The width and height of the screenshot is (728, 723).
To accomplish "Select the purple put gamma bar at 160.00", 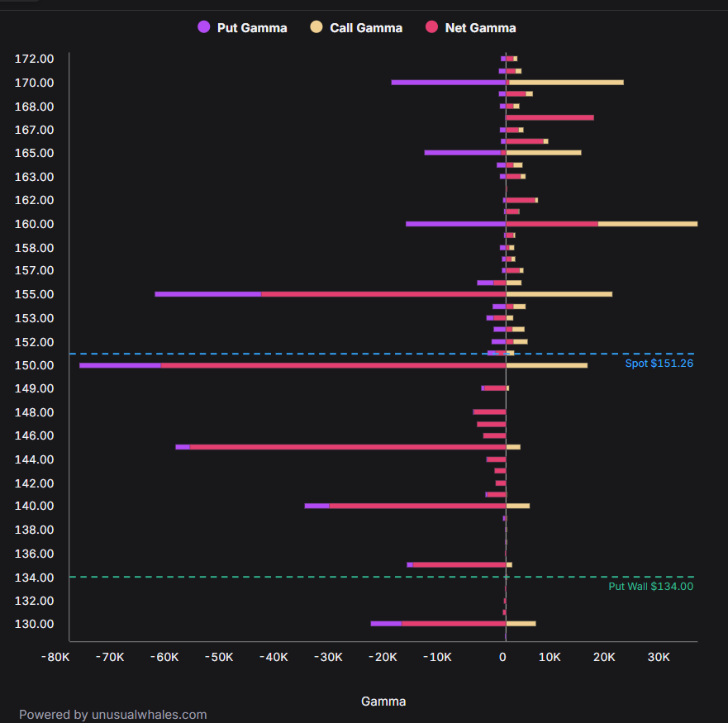I will tap(456, 224).
